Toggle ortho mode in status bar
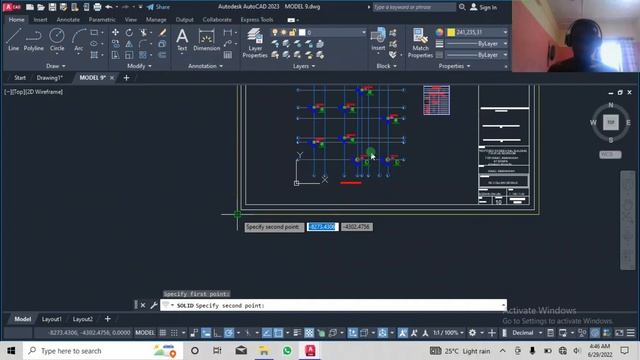The height and width of the screenshot is (360, 640). pyautogui.click(x=217, y=333)
